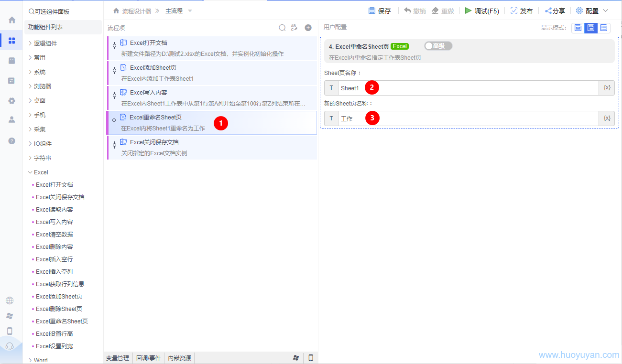The height and width of the screenshot is (364, 622).
Task: Click the home icon in left sidebar
Action: tap(12, 20)
